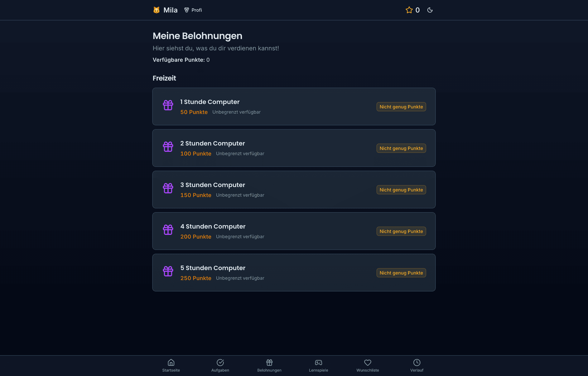Open Lernspiele gamepad tab
Screen dimensions: 588x376
click(x=318, y=365)
